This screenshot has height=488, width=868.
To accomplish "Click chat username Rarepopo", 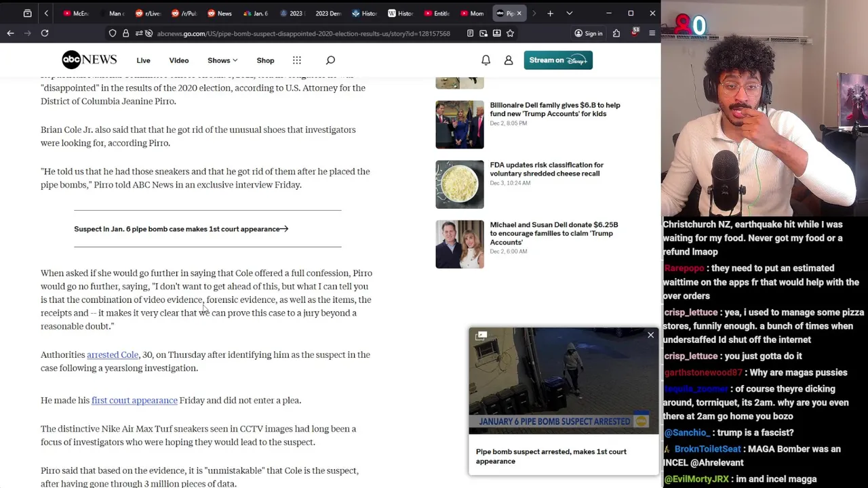I will tap(684, 268).
